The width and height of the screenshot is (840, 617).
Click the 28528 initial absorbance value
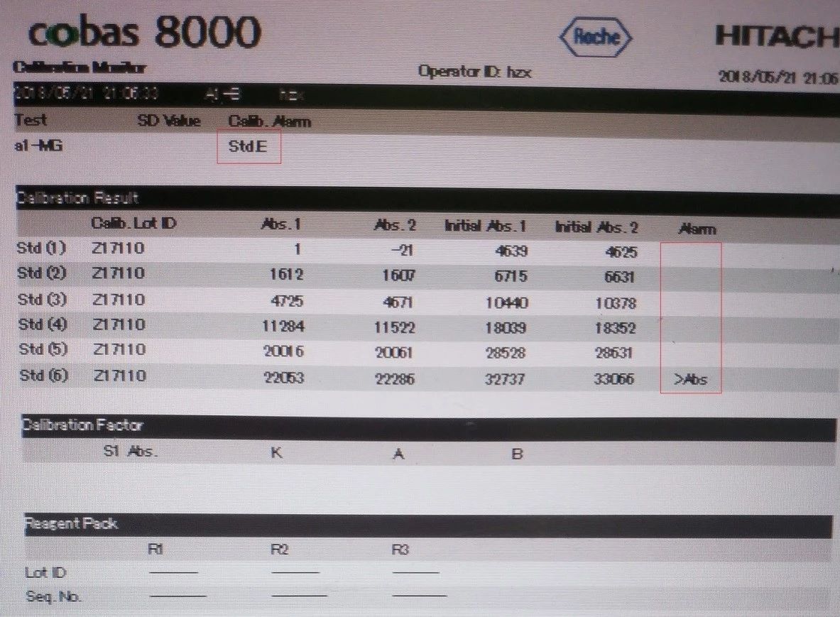coord(505,353)
